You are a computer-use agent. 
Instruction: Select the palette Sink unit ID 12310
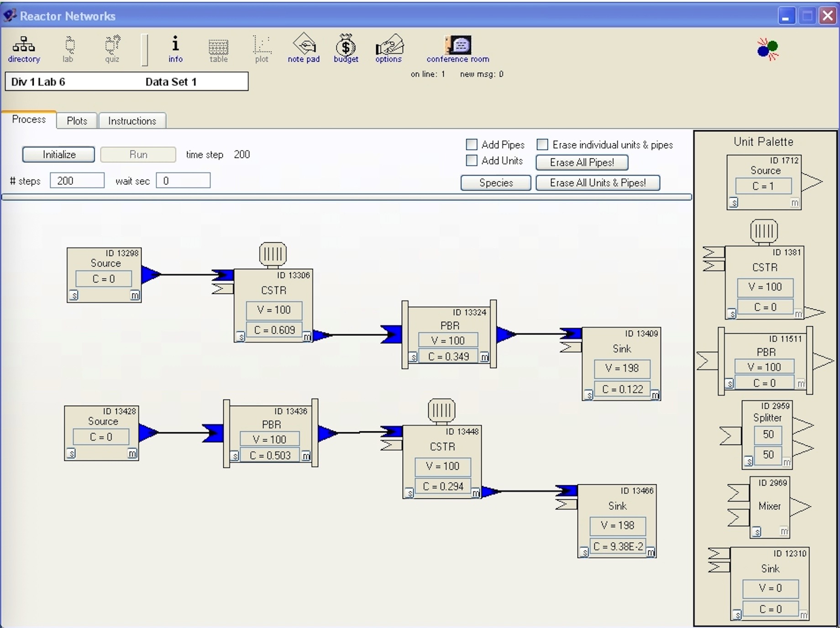pyautogui.click(x=770, y=583)
